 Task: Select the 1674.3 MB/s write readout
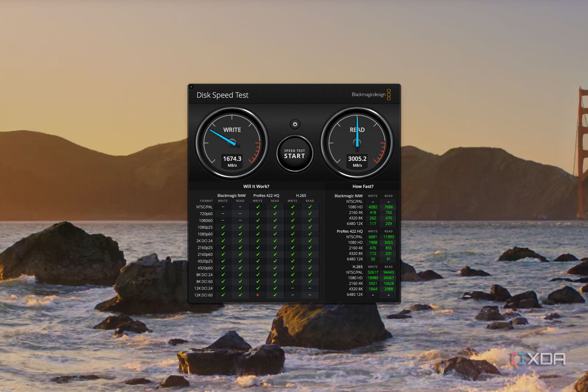click(232, 161)
